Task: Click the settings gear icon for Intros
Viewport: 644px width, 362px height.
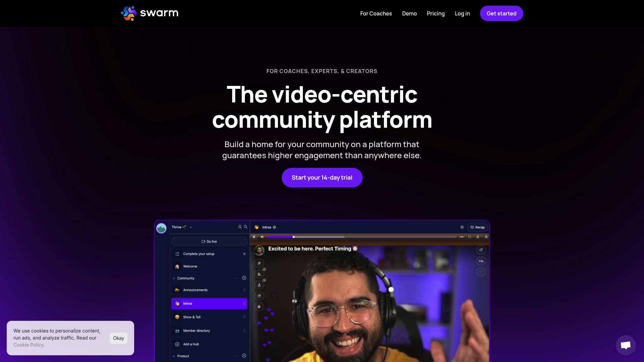Action: 462,227
